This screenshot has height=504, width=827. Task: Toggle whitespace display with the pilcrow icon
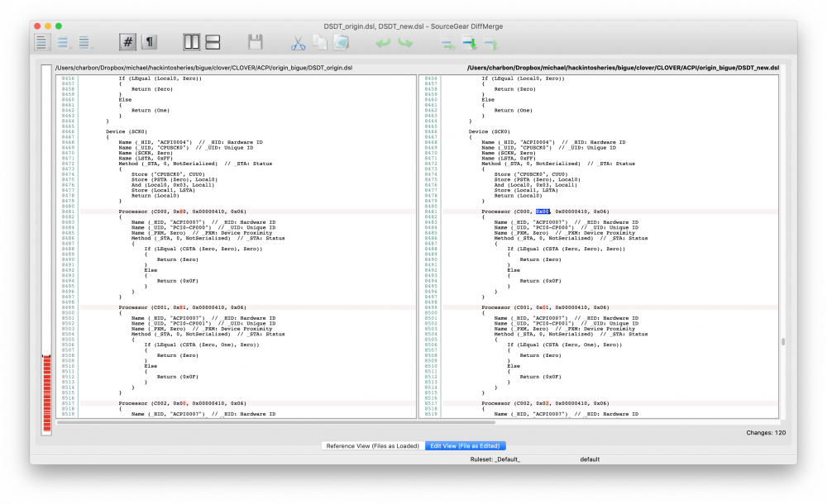tap(150, 42)
